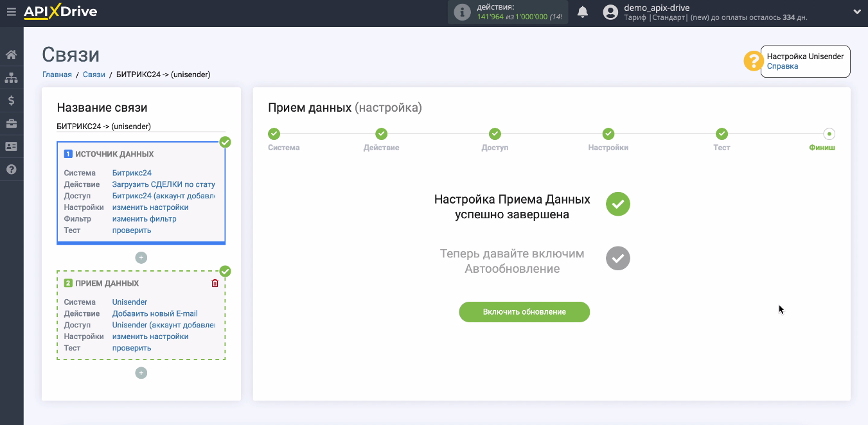Go to the Настройки step
The image size is (868, 425).
tap(608, 134)
